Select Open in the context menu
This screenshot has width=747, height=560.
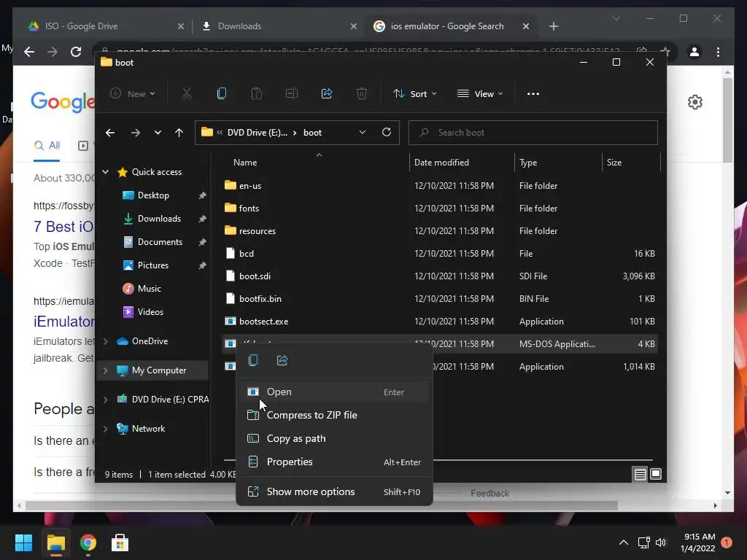[x=334, y=392]
